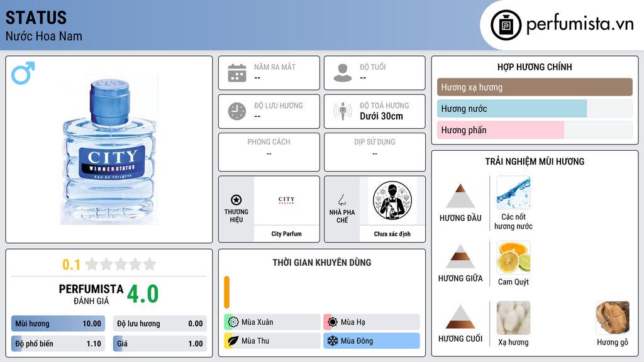The width and height of the screenshot is (644, 362).
Task: Click the Mùa Xuân flower icon
Action: pos(233,322)
